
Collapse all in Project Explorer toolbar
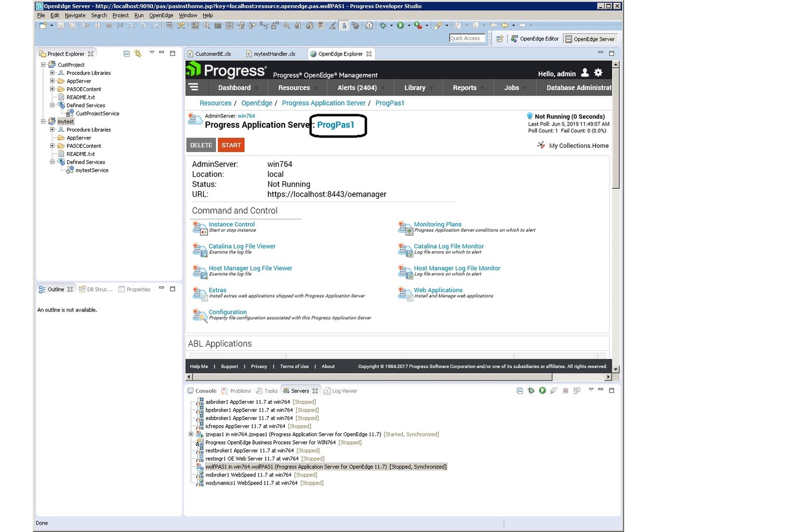[x=127, y=53]
